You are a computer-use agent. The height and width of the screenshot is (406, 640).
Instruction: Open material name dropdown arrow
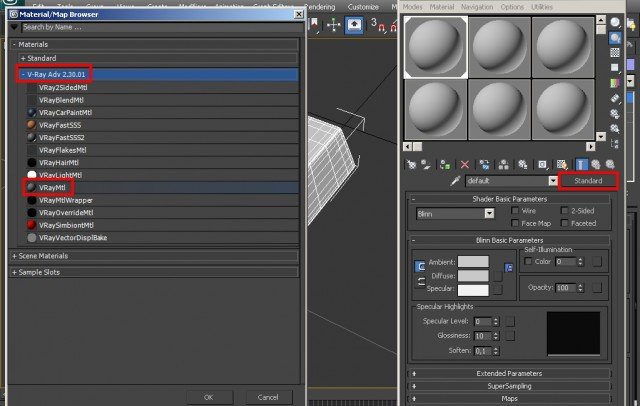553,181
